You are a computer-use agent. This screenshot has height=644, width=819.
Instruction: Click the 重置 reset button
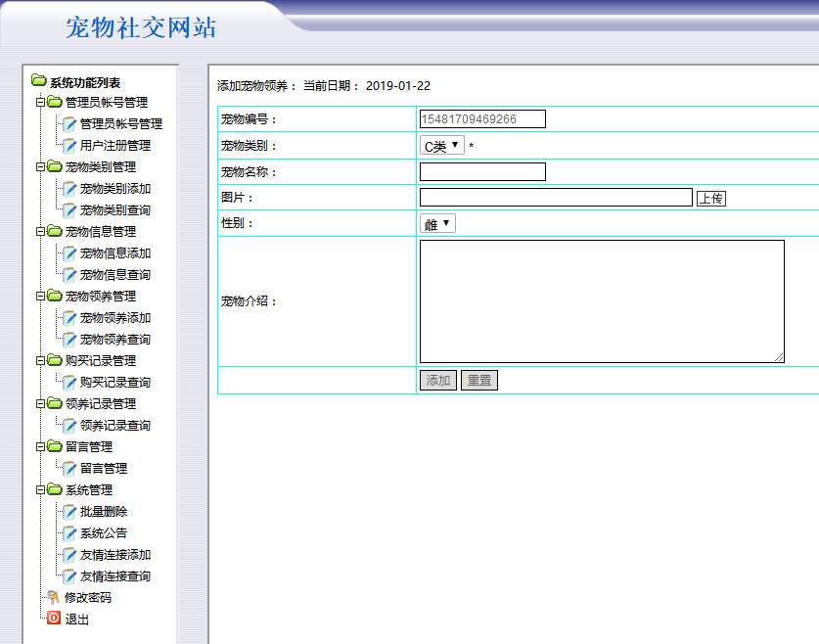pyautogui.click(x=479, y=381)
